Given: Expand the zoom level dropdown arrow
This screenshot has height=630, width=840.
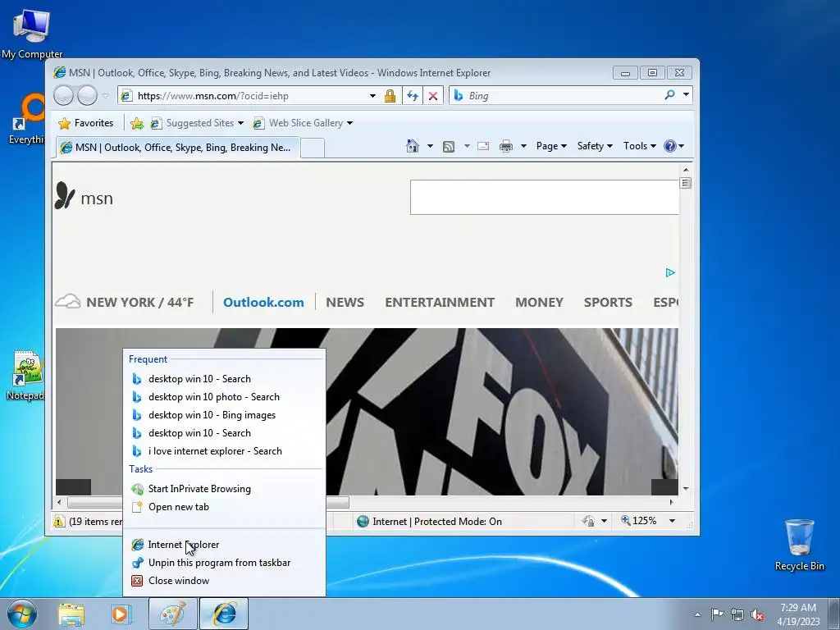Looking at the screenshot, I should coord(672,521).
